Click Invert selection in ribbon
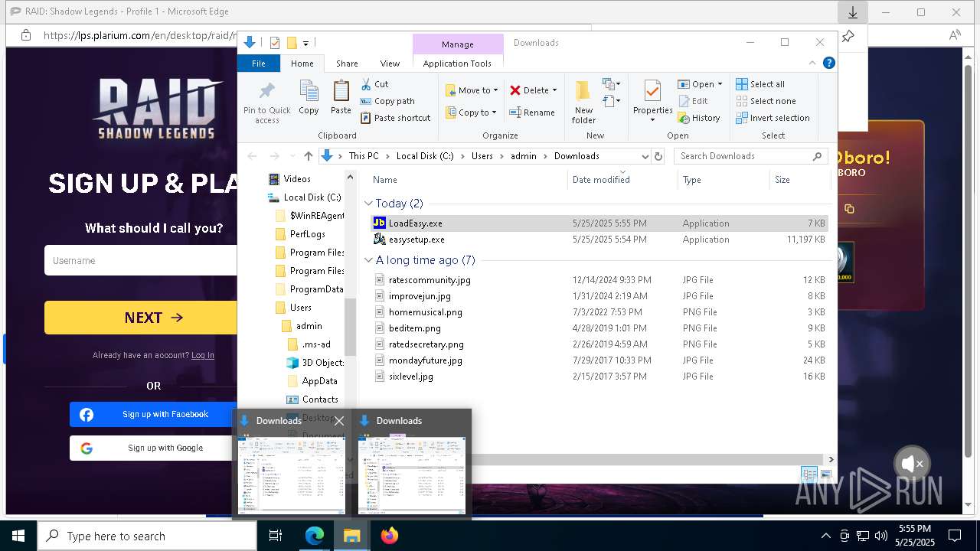980x551 pixels. pyautogui.click(x=772, y=118)
